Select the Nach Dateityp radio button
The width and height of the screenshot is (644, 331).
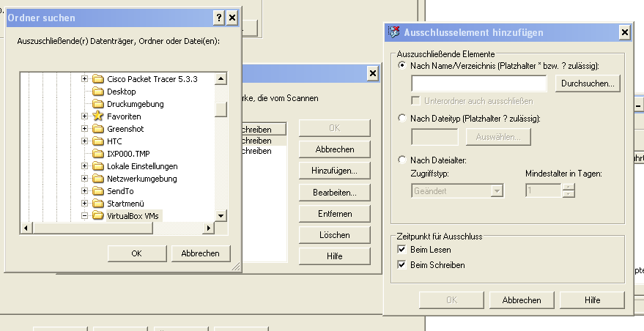point(401,118)
